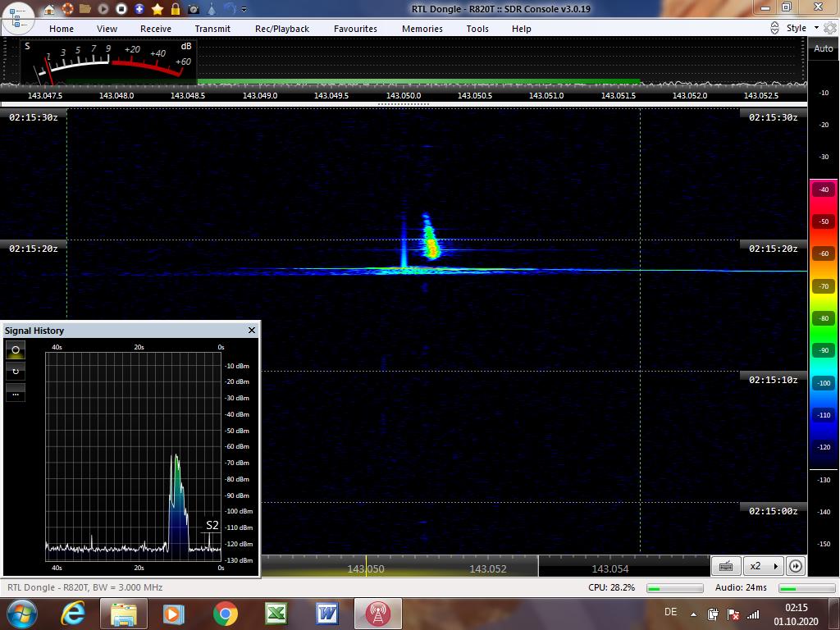Open the Receive ribbon tab
This screenshot has height=630, width=840.
[x=156, y=29]
